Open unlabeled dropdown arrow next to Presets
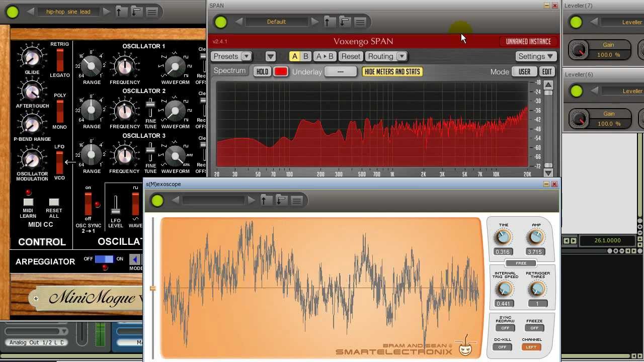The height and width of the screenshot is (362, 644). [x=270, y=56]
